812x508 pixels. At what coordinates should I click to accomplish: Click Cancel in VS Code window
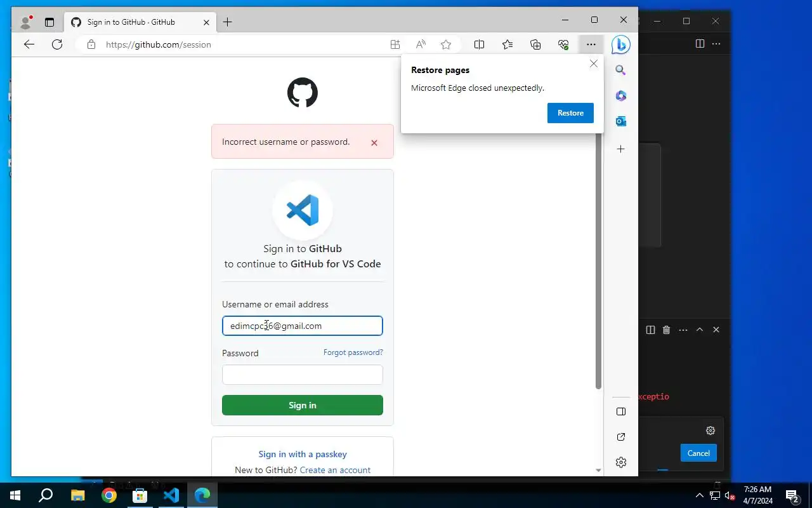pyautogui.click(x=698, y=453)
